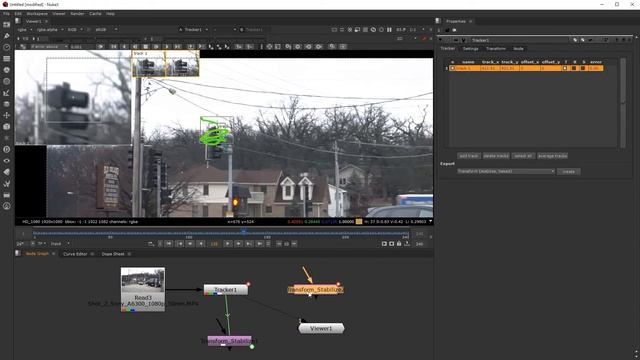Click the create export button
This screenshot has height=360, width=640.
point(569,171)
